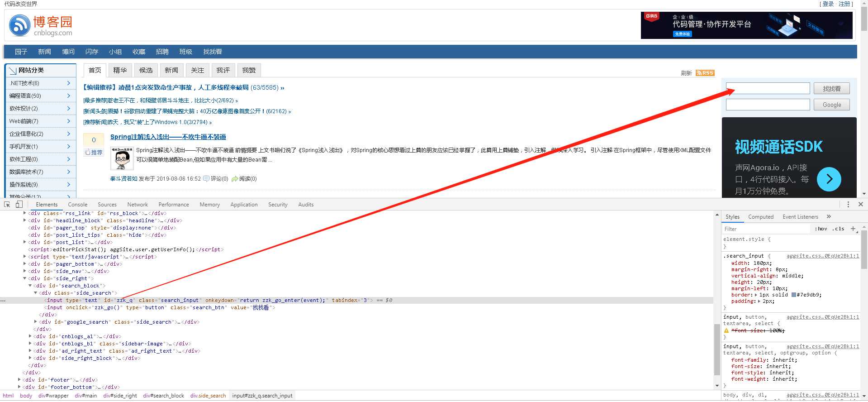
Task: Collapse the div#side_right node
Action: pyautogui.click(x=25, y=278)
